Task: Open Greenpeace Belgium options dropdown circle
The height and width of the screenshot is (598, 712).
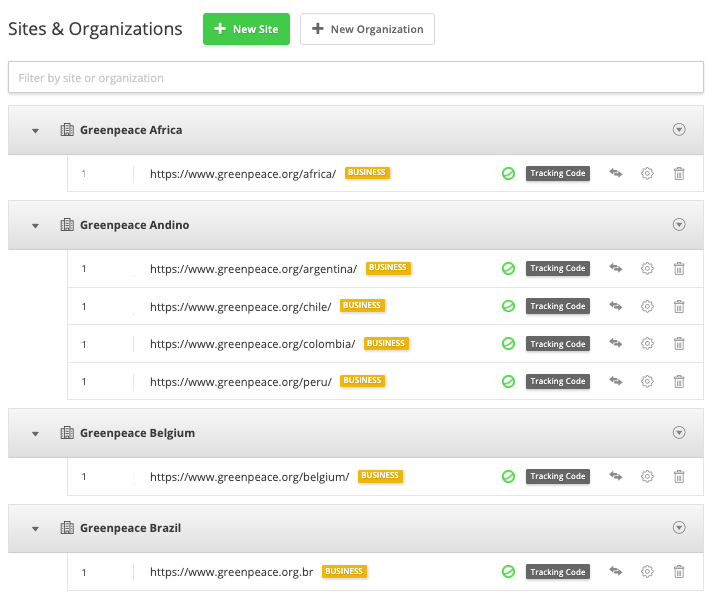Action: [679, 433]
